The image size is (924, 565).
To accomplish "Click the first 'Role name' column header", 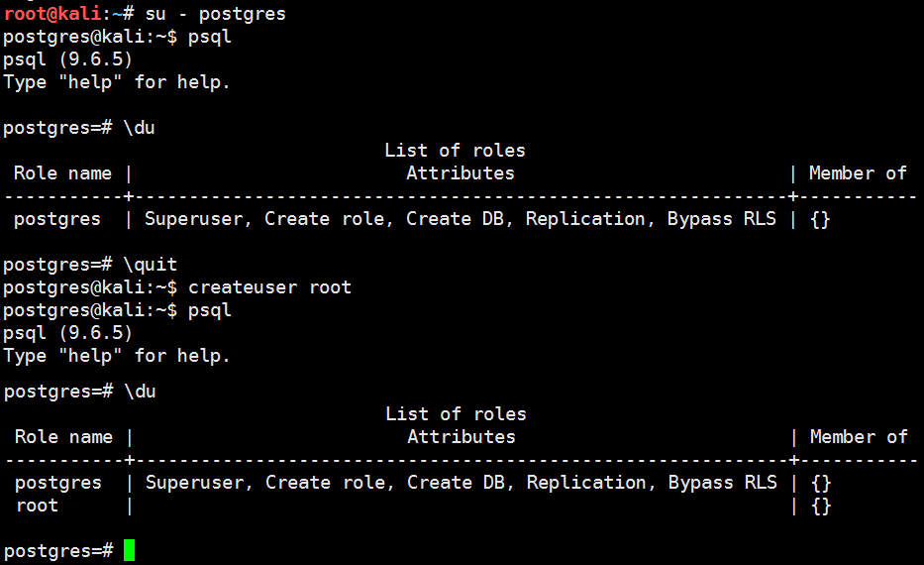I will [62, 173].
